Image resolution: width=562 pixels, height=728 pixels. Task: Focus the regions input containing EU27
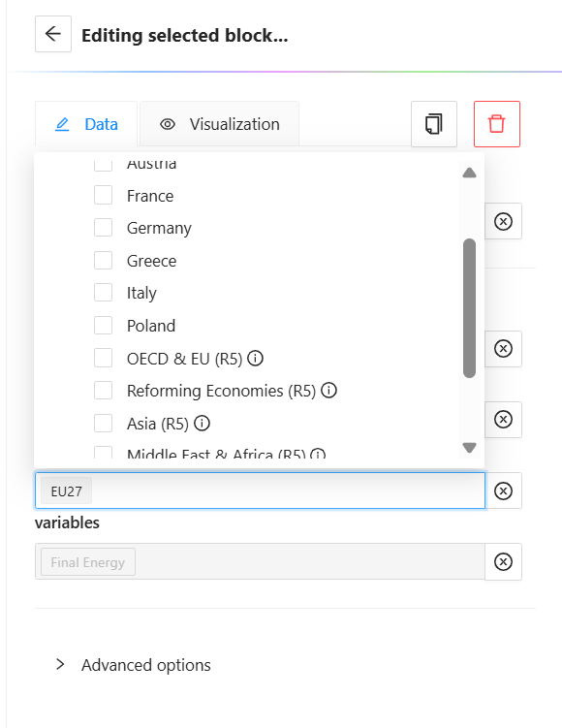pyautogui.click(x=260, y=491)
